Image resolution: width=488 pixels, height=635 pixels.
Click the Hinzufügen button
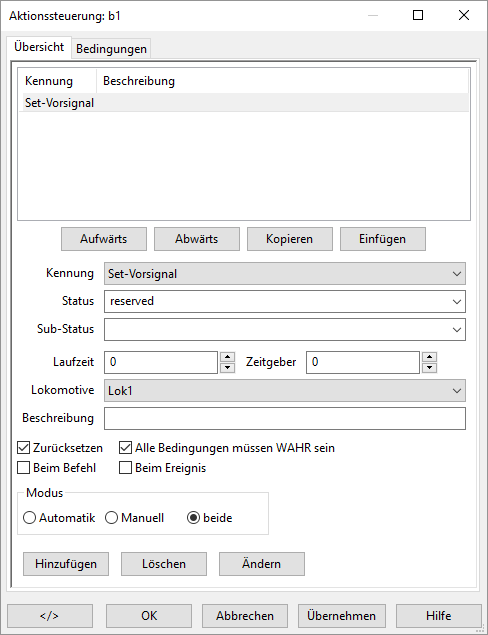pos(66,564)
